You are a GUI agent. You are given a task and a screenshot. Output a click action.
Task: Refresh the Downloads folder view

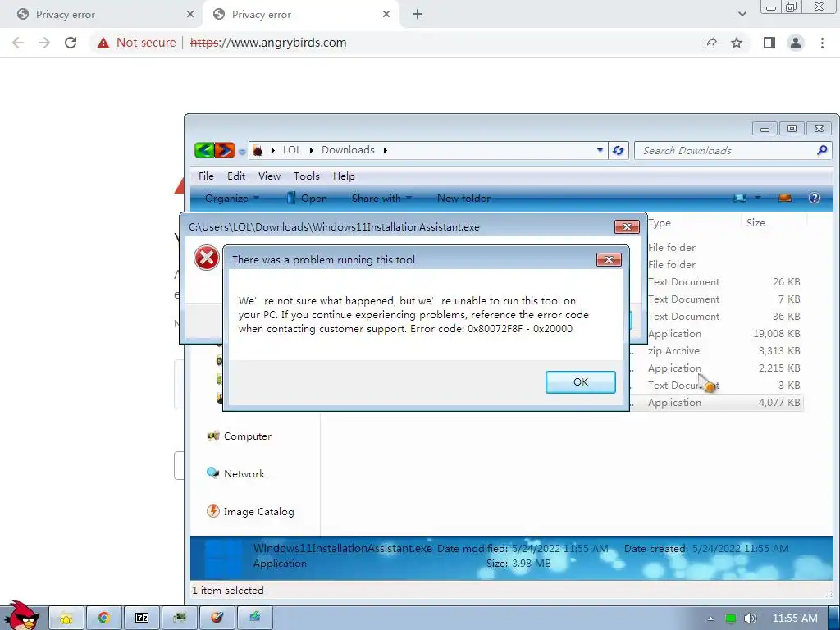coord(619,151)
